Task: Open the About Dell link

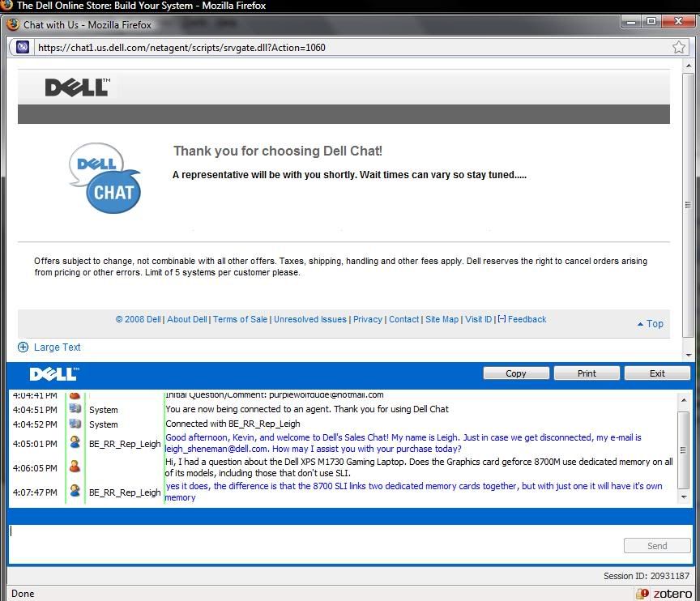Action: click(187, 319)
